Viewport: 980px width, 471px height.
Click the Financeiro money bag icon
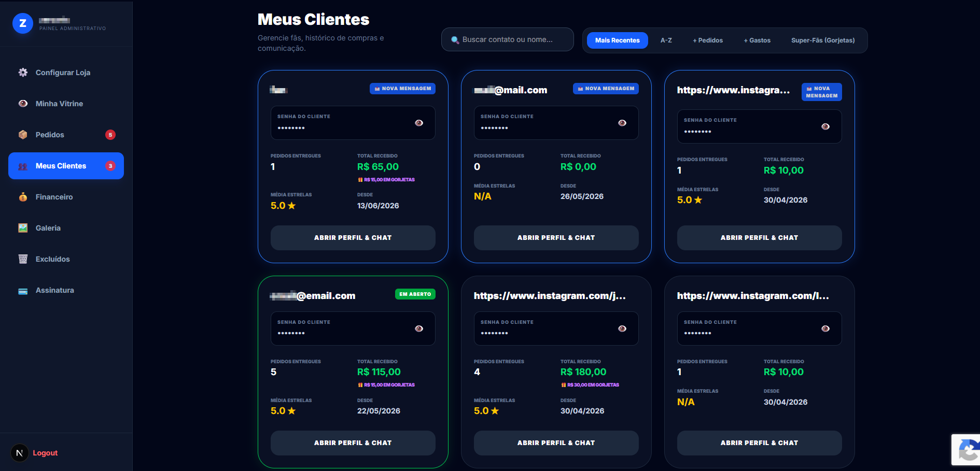pyautogui.click(x=23, y=197)
